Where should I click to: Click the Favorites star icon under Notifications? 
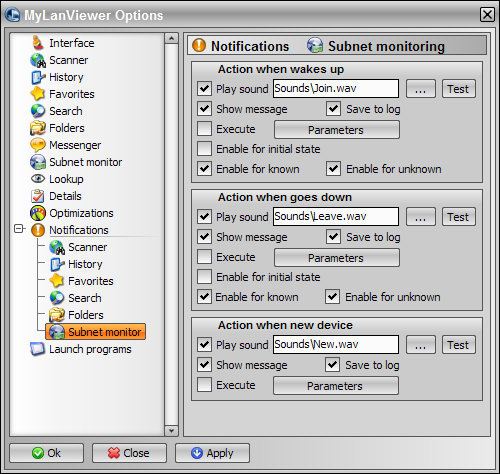(x=57, y=281)
